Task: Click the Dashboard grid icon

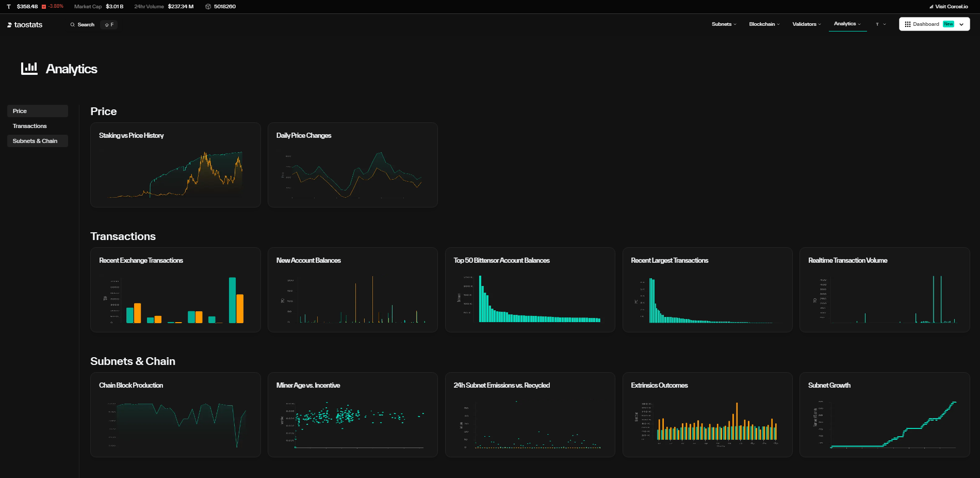Action: pyautogui.click(x=907, y=24)
